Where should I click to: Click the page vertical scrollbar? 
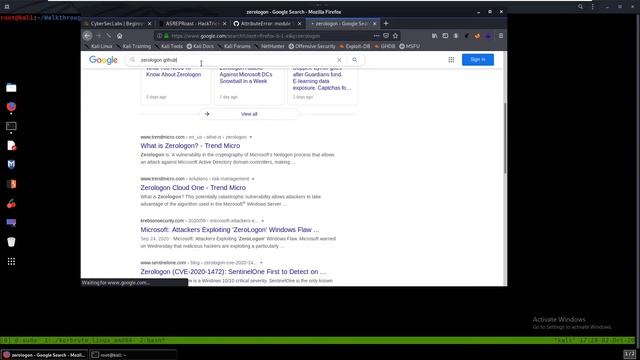(505, 138)
